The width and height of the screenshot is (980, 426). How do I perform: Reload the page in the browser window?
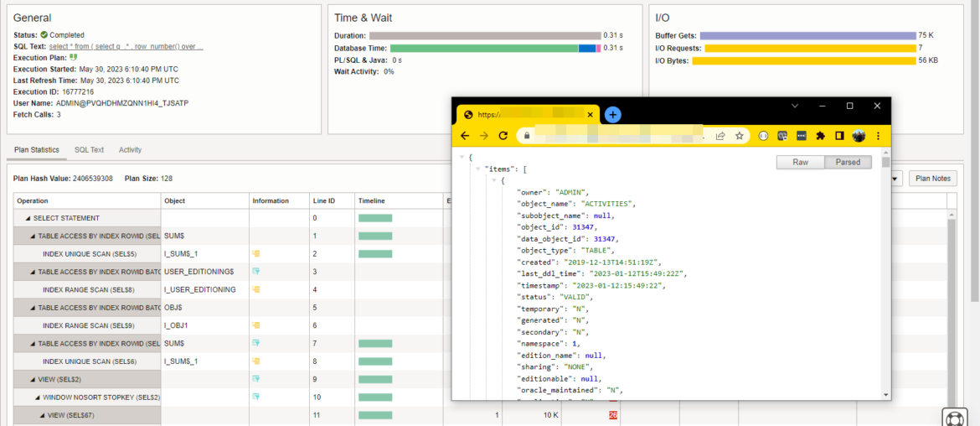[x=503, y=136]
